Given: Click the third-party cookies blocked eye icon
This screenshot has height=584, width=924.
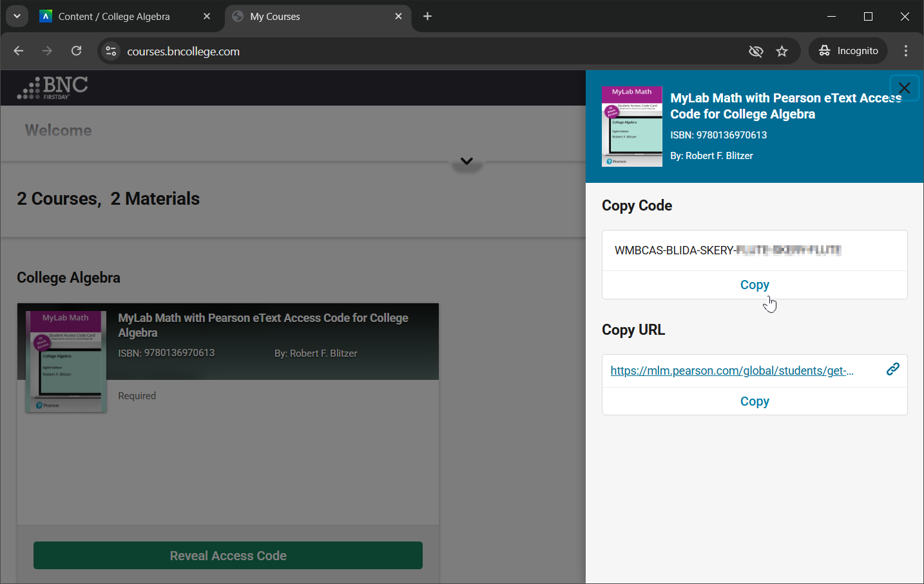Looking at the screenshot, I should pyautogui.click(x=756, y=51).
